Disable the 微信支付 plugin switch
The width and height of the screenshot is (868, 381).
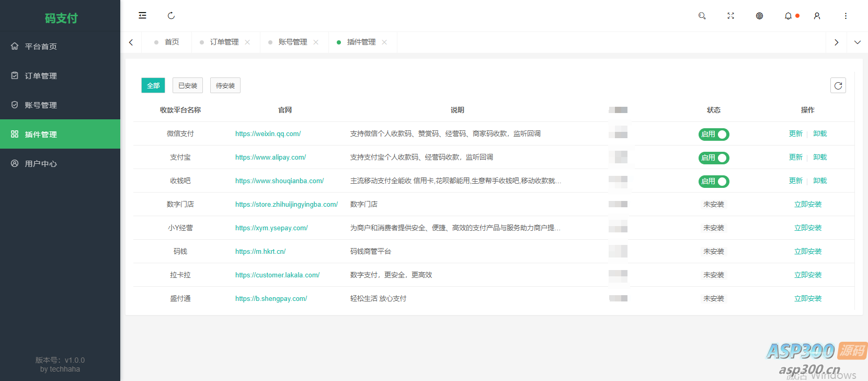(714, 135)
